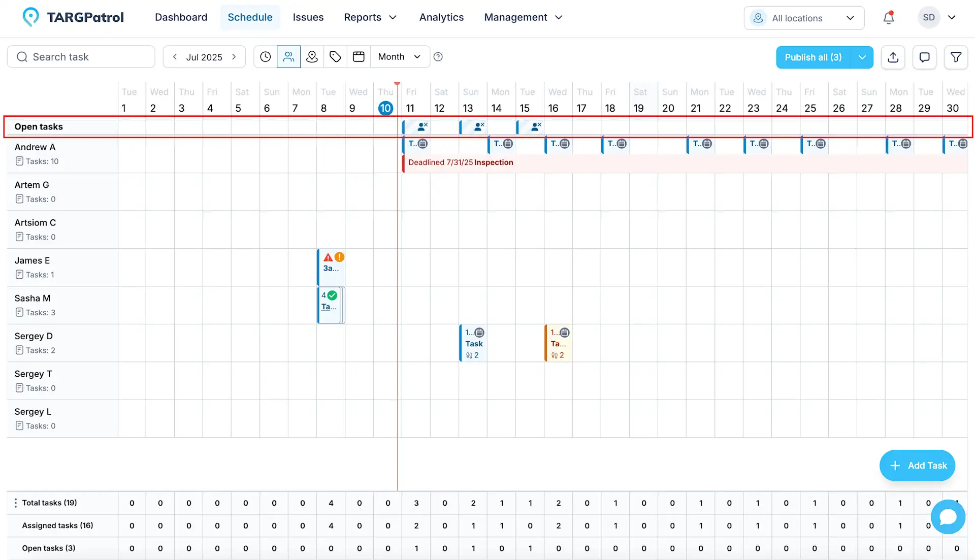The width and height of the screenshot is (975, 560).
Task: Switch to clock time view icon
Action: (x=265, y=57)
